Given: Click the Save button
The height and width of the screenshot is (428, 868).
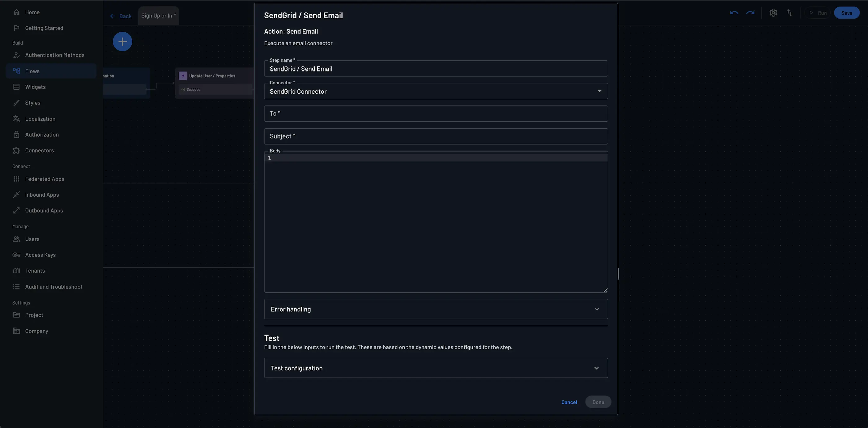Looking at the screenshot, I should click(x=847, y=12).
